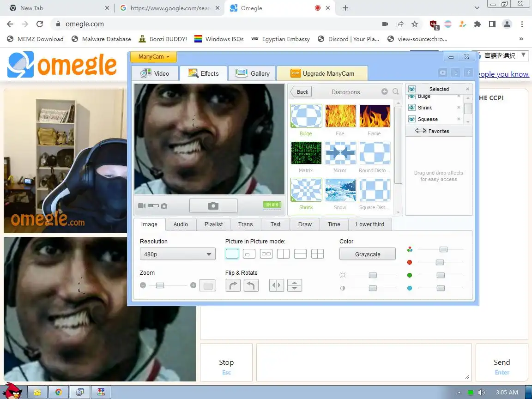This screenshot has width=532, height=399.
Task: Adjust the contrast slider
Action: (x=373, y=288)
